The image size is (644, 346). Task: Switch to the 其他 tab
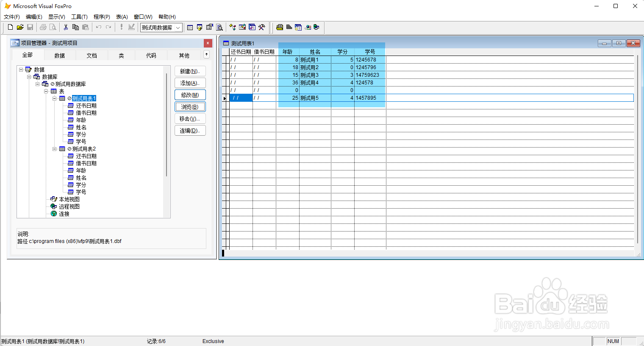(184, 56)
